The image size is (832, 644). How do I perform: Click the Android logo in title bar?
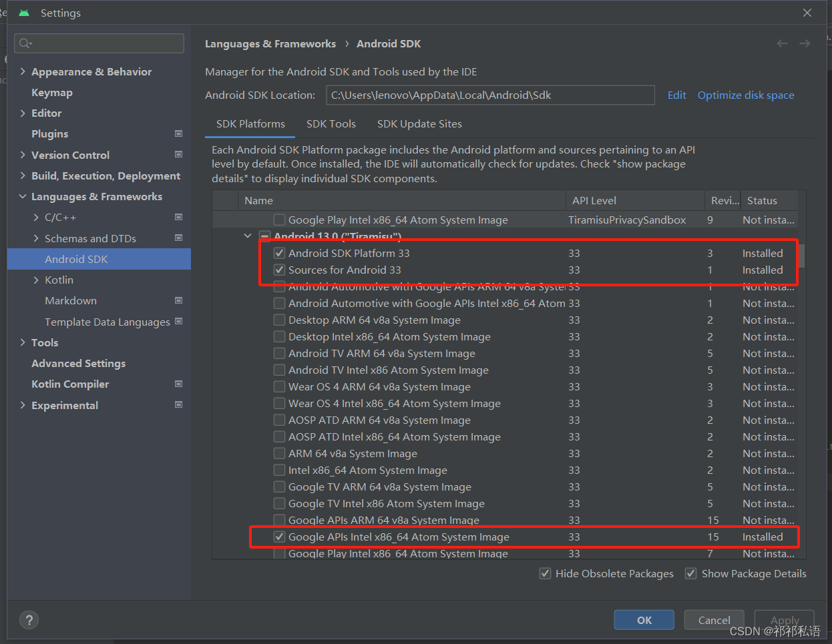point(25,13)
